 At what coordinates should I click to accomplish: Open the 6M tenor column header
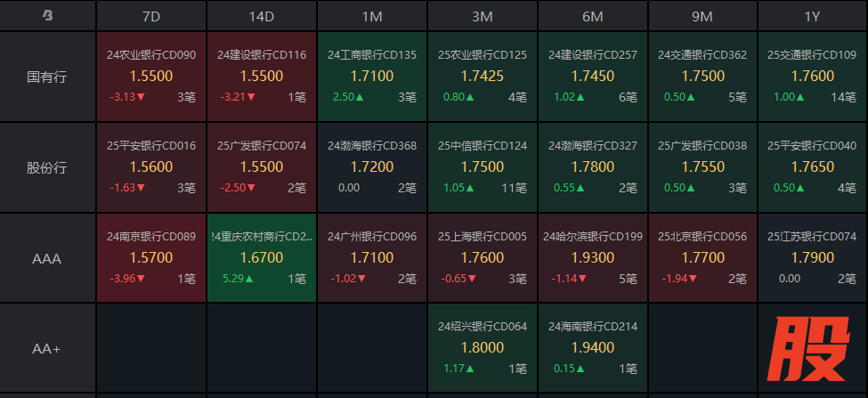coord(593,16)
